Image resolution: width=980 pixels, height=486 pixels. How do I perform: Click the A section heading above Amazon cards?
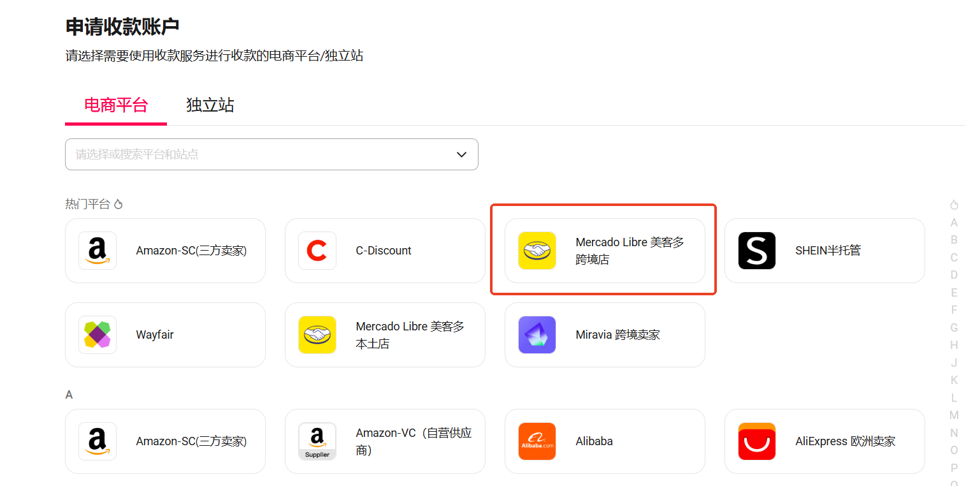coord(69,395)
